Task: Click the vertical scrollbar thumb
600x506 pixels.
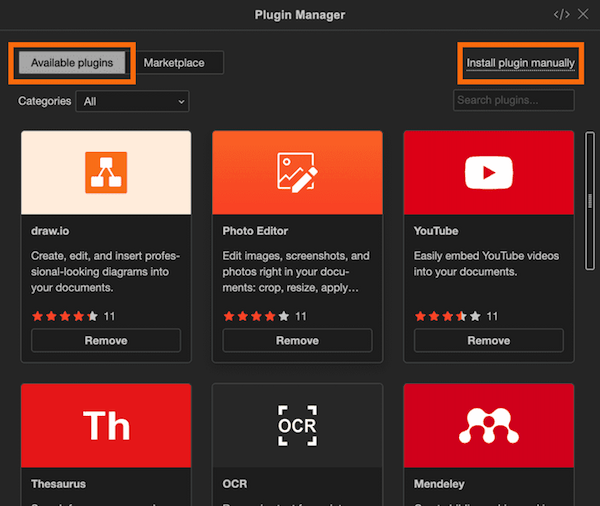Action: (x=589, y=200)
